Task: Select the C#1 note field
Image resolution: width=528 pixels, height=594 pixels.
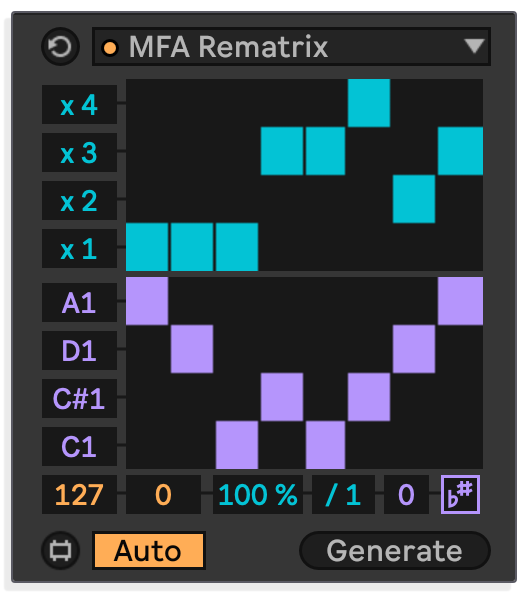Action: [79, 399]
